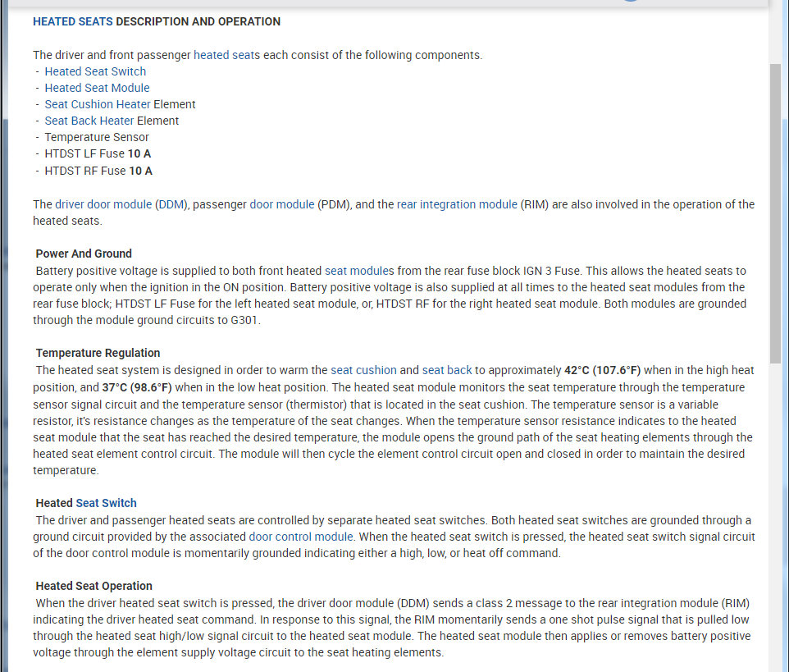Click "door module" link before (PDM)
Image resolution: width=789 pixels, height=672 pixels.
(x=281, y=204)
